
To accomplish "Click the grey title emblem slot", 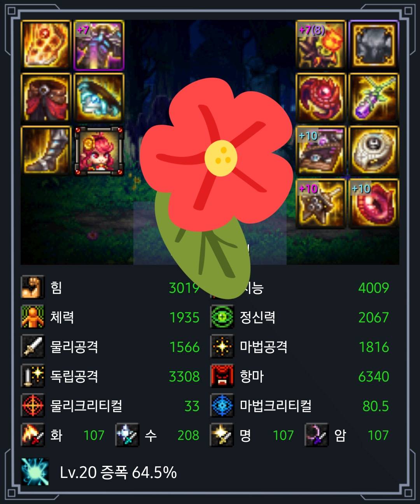I will (374, 45).
